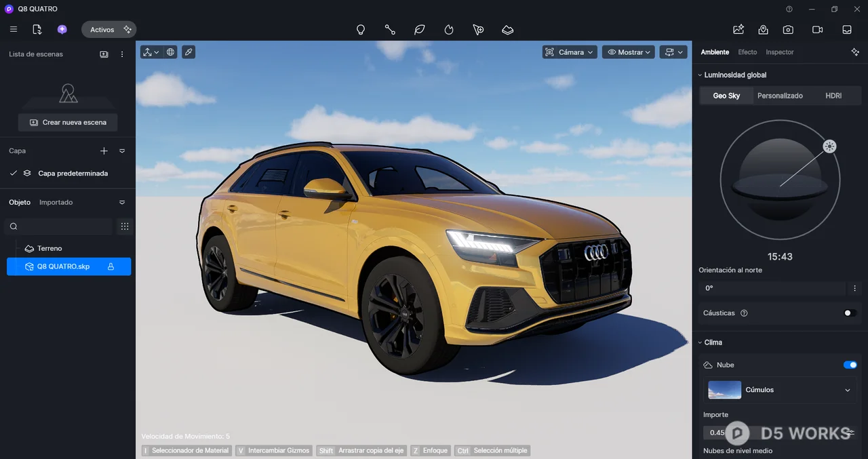868x459 pixels.
Task: Open the purple AI assistant icon
Action: point(62,30)
